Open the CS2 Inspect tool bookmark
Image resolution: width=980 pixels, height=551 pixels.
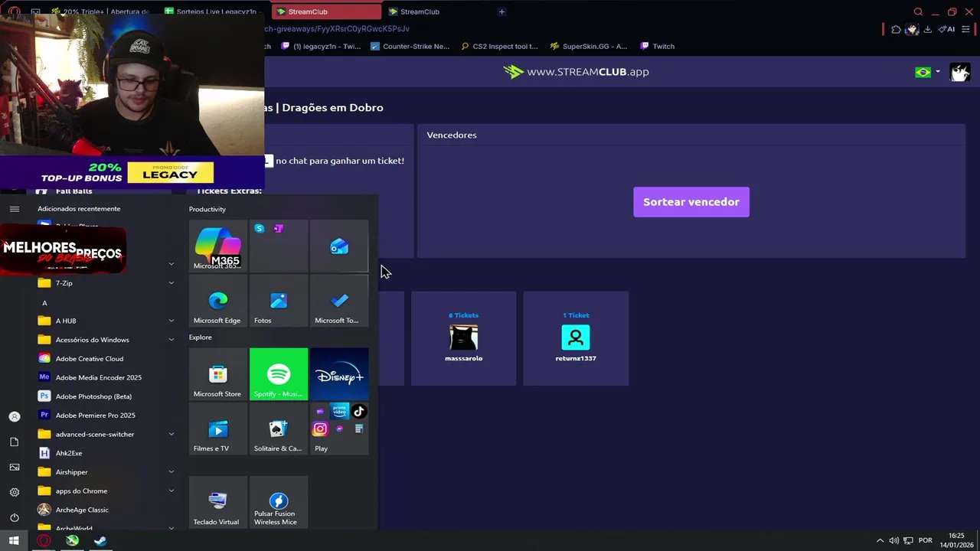(x=499, y=46)
